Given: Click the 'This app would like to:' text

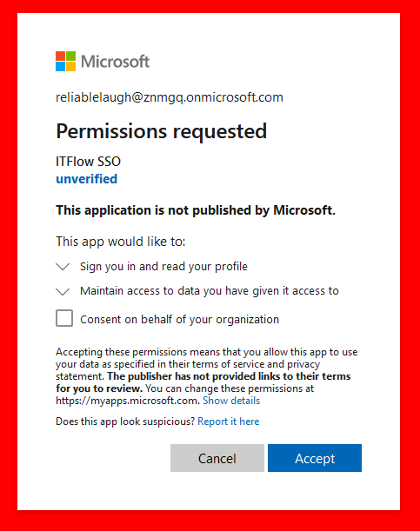Looking at the screenshot, I should pos(121,242).
